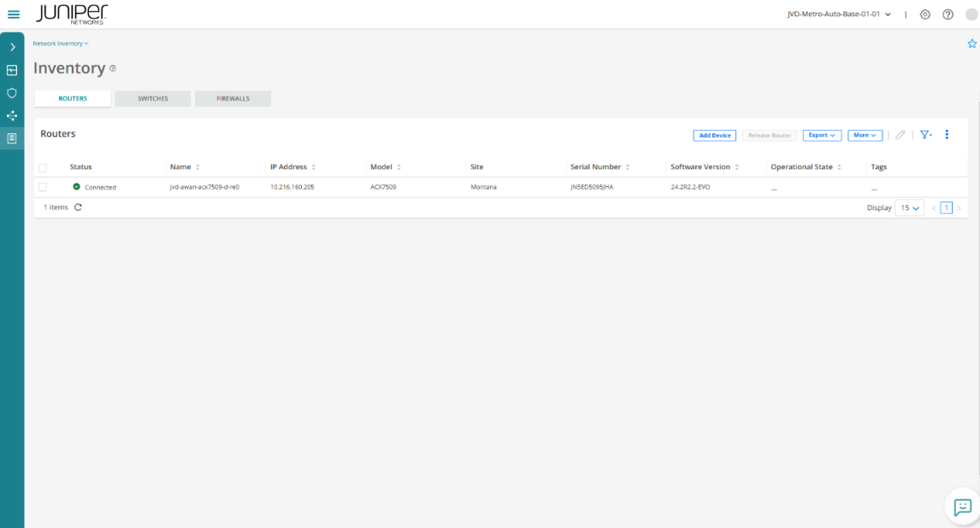Click the Connected status text
This screenshot has width=980, height=528.
pyautogui.click(x=101, y=187)
